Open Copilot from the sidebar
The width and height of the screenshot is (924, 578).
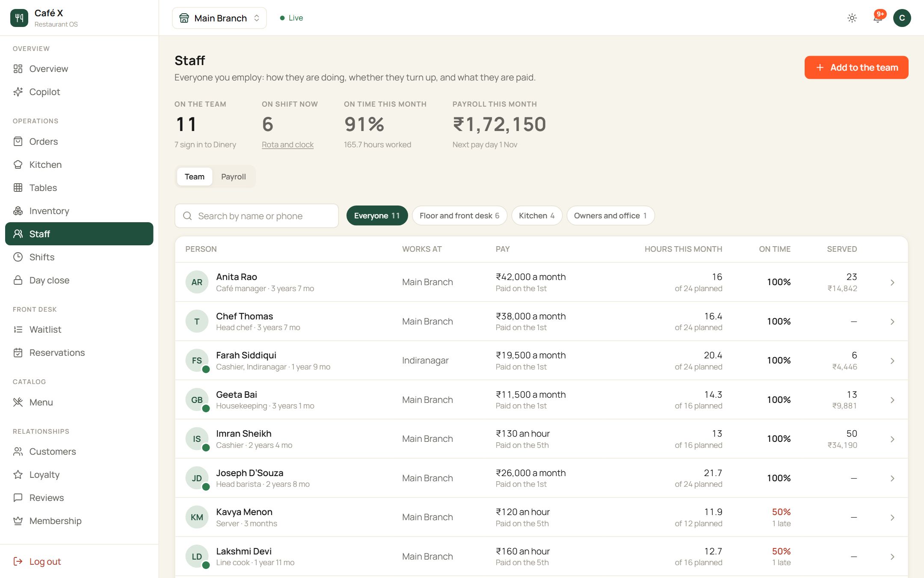(x=79, y=92)
